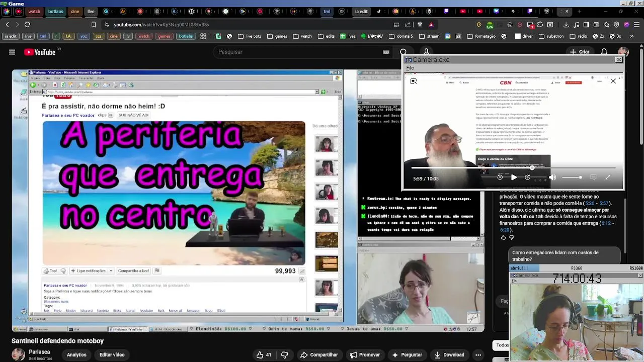Mute the picture-in-picture video speaker
The width and height of the screenshot is (644, 362).
(553, 177)
